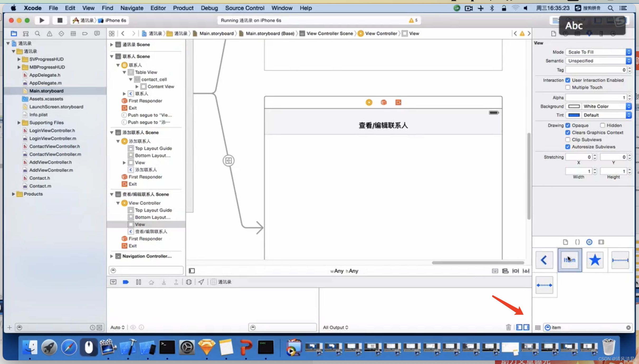Select the Code Snippet library tab

pyautogui.click(x=577, y=242)
